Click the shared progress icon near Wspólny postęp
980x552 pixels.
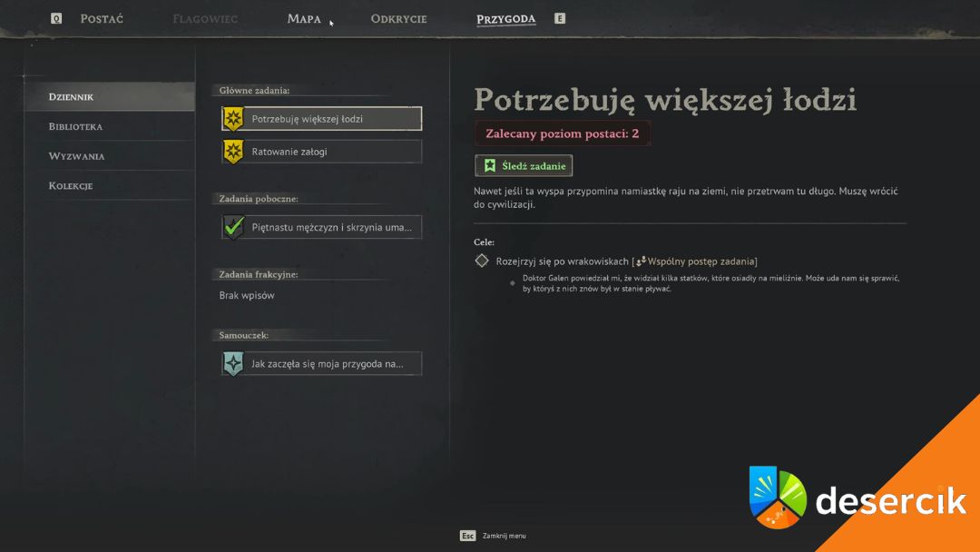point(641,261)
